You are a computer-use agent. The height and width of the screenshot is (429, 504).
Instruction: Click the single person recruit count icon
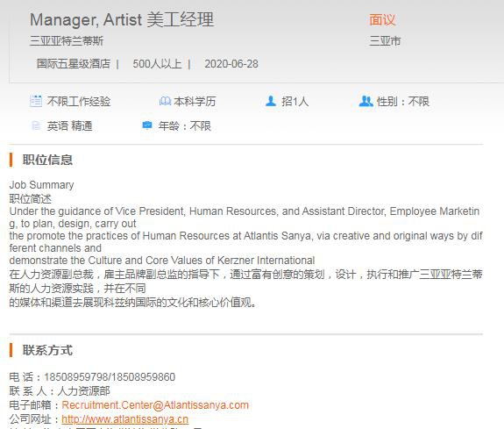pyautogui.click(x=271, y=101)
